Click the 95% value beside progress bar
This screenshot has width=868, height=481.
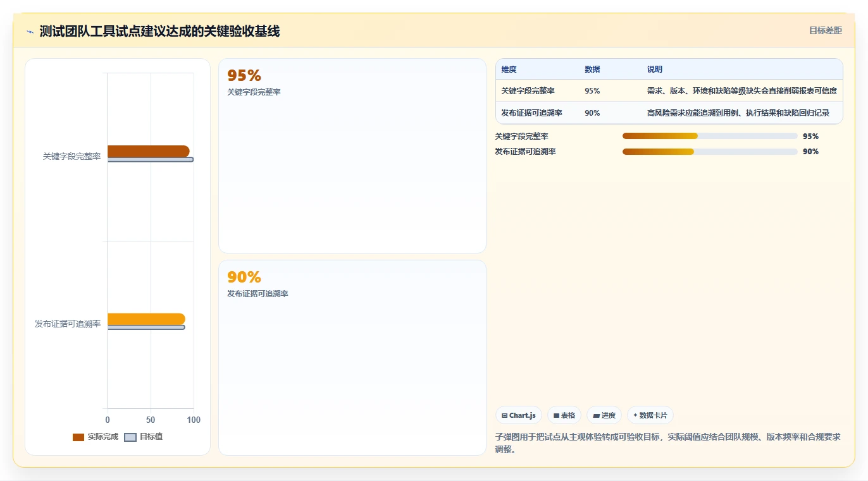(810, 137)
